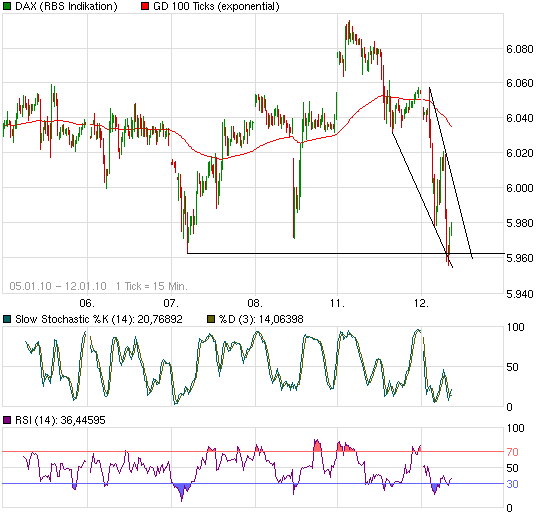Click the 6.000 price axis label
Screen dimensions: 545x516
520,188
